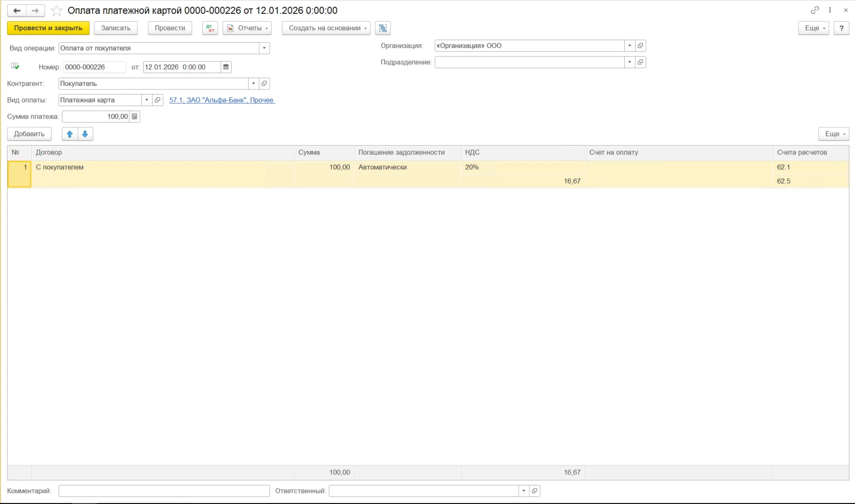
Task: Expand Организация dropdown list
Action: pyautogui.click(x=629, y=46)
